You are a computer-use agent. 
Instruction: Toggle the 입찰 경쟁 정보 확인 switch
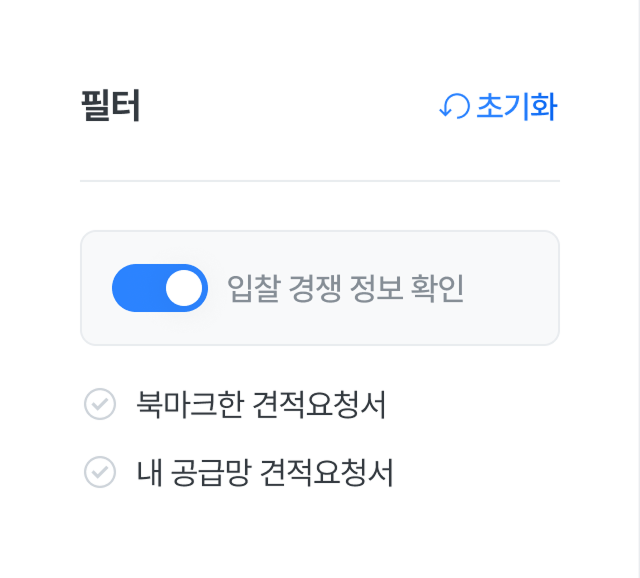(160, 288)
